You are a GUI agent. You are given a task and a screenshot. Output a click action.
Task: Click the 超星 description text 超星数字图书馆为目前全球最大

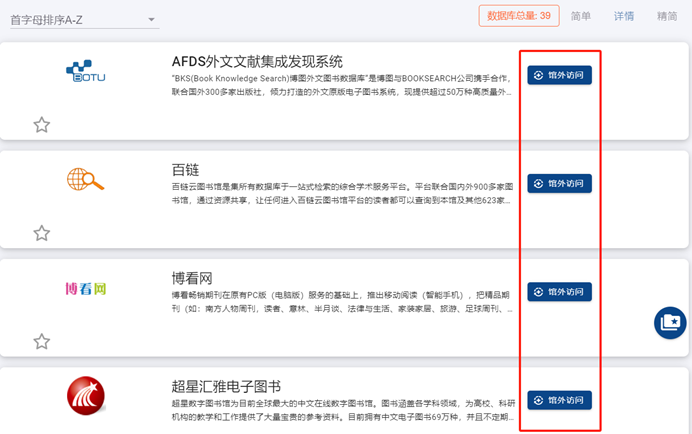[343, 410]
